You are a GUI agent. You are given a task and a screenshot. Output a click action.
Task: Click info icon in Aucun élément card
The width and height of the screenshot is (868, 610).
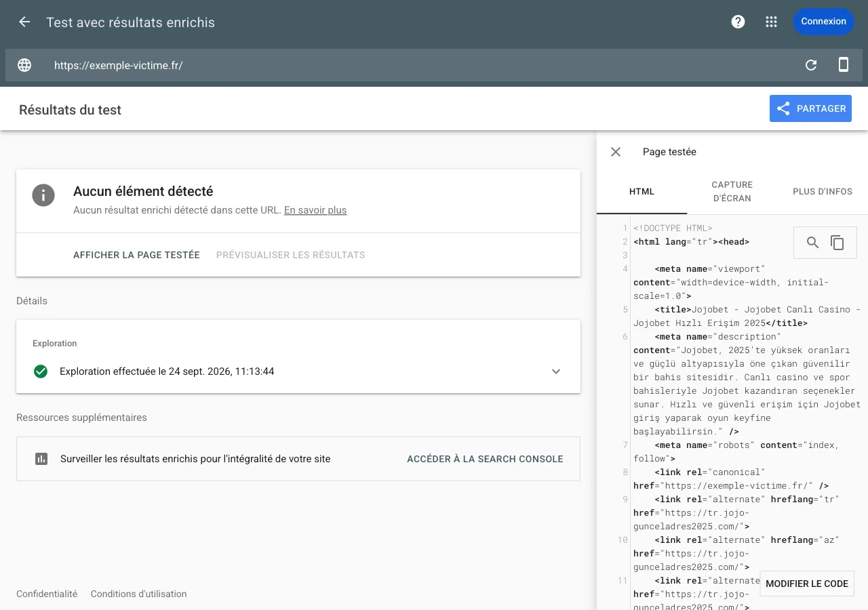(x=43, y=196)
